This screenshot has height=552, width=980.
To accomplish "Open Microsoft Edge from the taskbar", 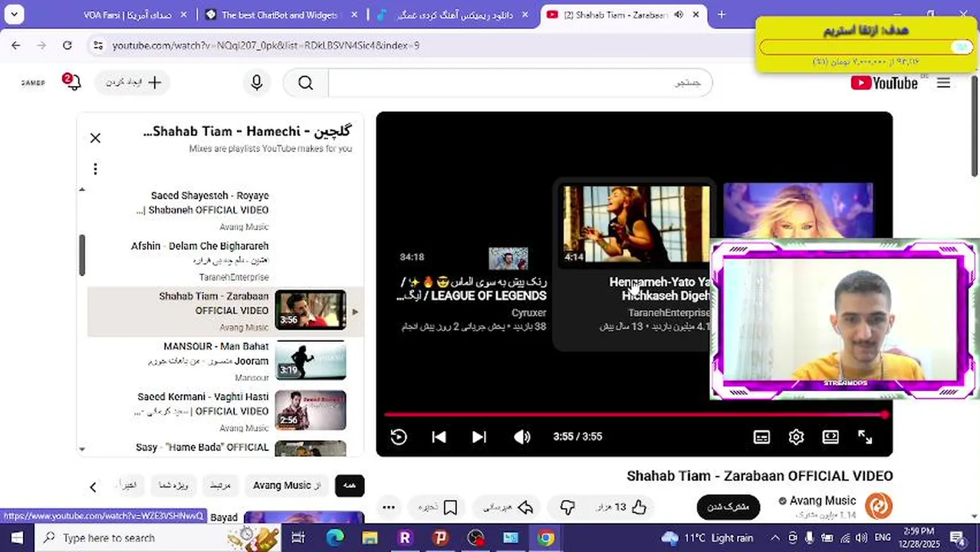I will click(x=334, y=537).
